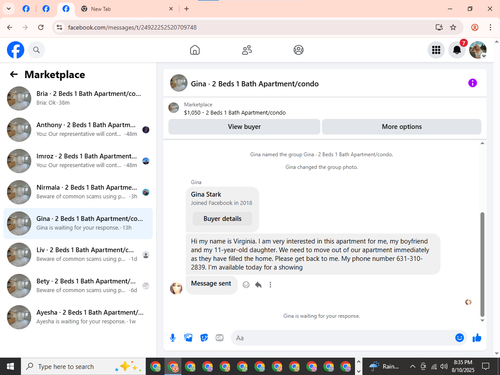Screen dimensions: 500x375
Task: Click the sender avatar beside 'Message sent'
Action: click(x=176, y=288)
